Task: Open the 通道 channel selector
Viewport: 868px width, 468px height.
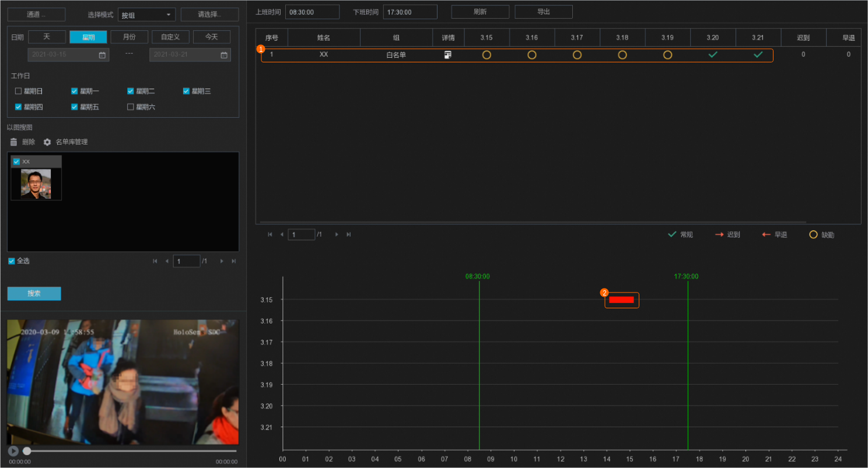Action: (36, 15)
